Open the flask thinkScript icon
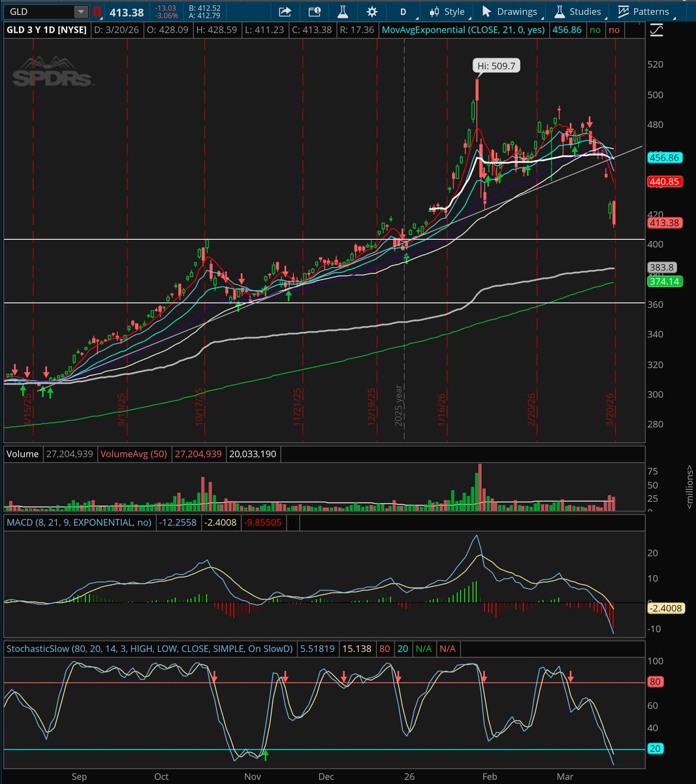The width and height of the screenshot is (696, 784). click(x=343, y=12)
